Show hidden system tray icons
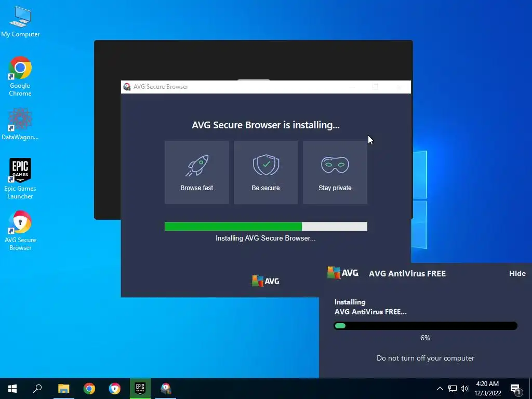Viewport: 532px width, 399px height. [440, 389]
